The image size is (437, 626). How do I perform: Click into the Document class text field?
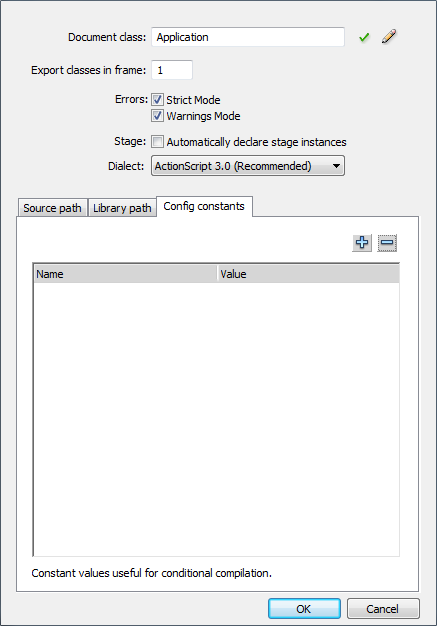pyautogui.click(x=248, y=37)
